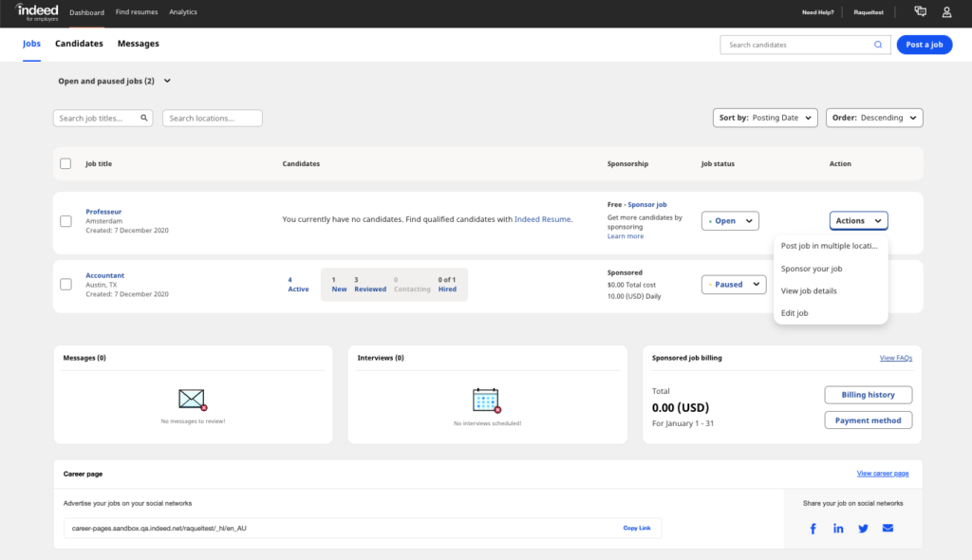Image resolution: width=972 pixels, height=560 pixels.
Task: Check the select-all jobs checkbox
Action: pyautogui.click(x=65, y=163)
